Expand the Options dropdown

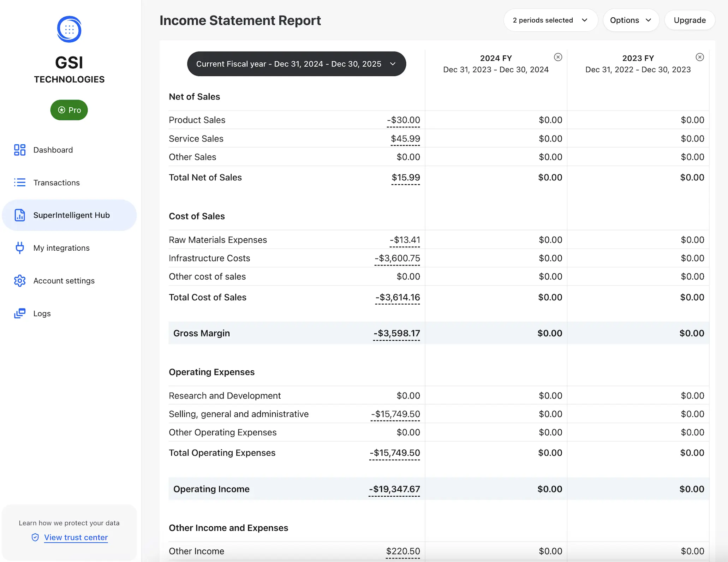pos(631,20)
